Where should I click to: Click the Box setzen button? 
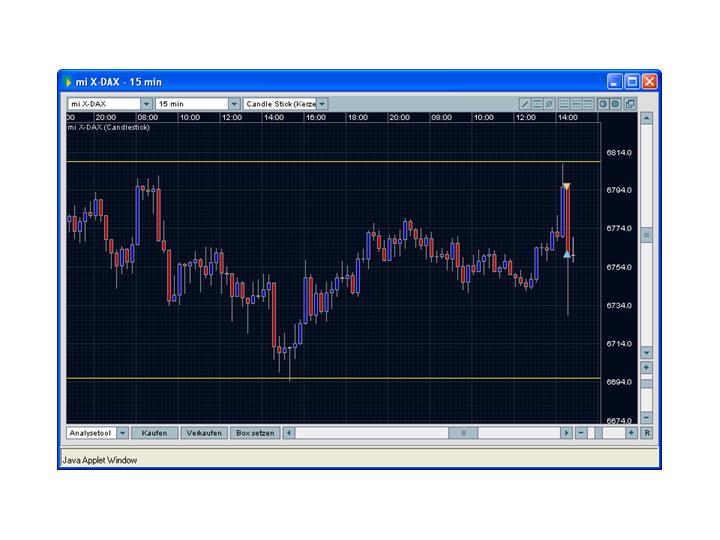pyautogui.click(x=254, y=433)
